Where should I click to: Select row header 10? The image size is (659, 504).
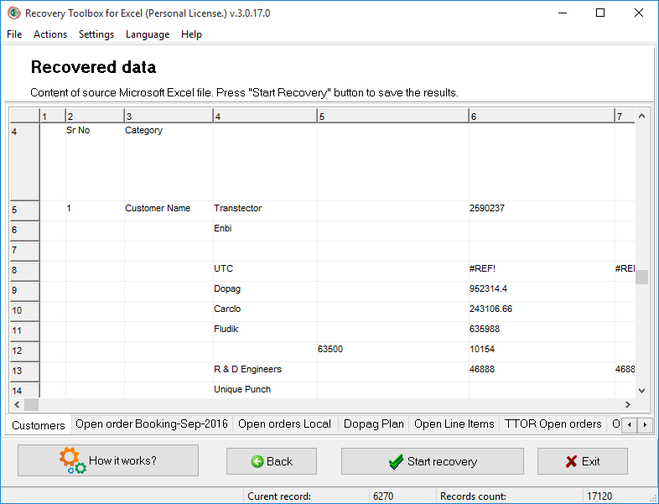24,311
